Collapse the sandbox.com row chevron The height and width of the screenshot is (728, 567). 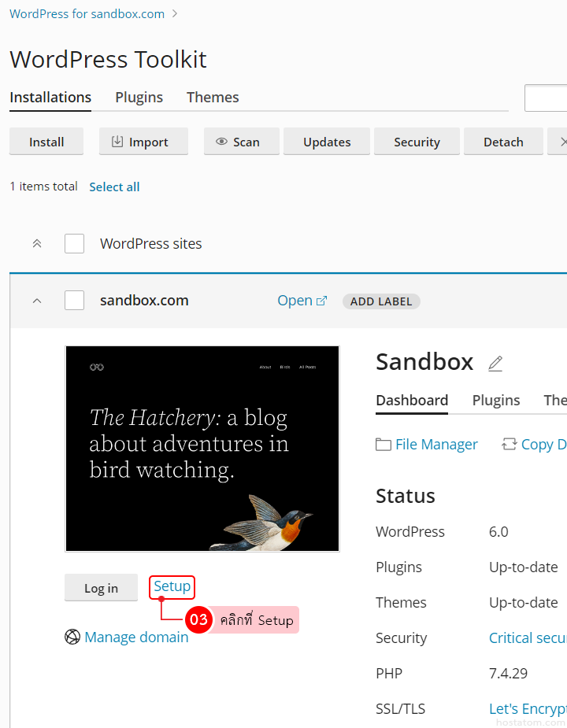(x=36, y=301)
